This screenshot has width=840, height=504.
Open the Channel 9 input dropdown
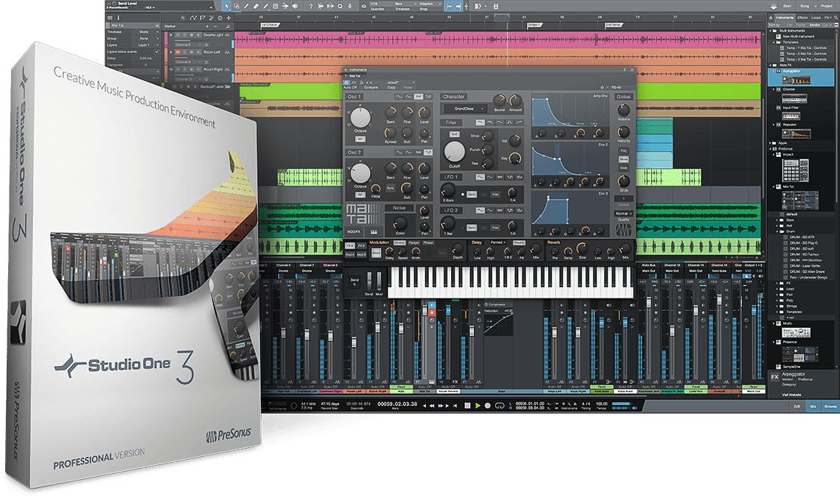pos(189,62)
